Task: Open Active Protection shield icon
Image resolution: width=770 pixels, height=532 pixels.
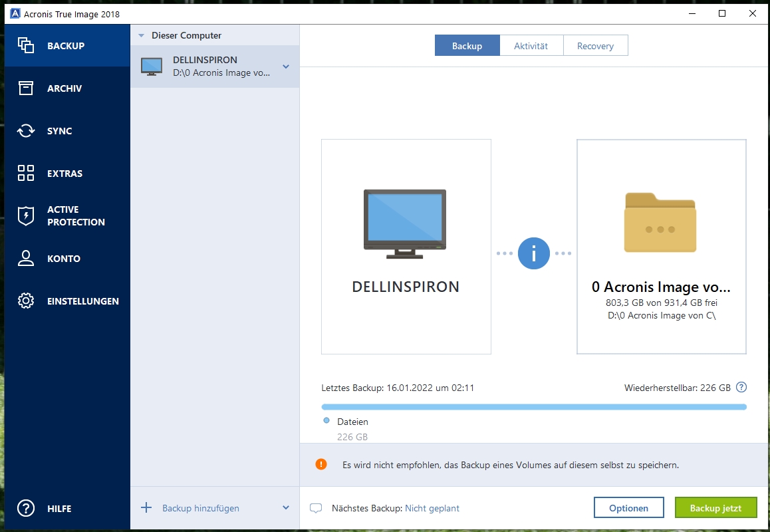Action: coord(26,215)
